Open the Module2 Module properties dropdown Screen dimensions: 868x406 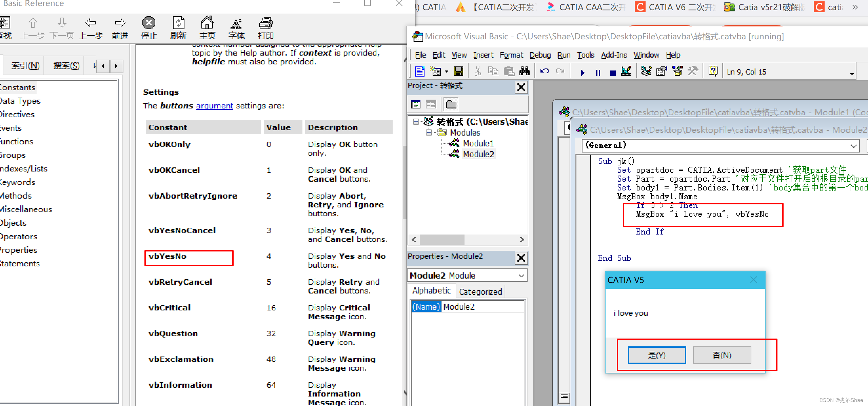pyautogui.click(x=521, y=276)
